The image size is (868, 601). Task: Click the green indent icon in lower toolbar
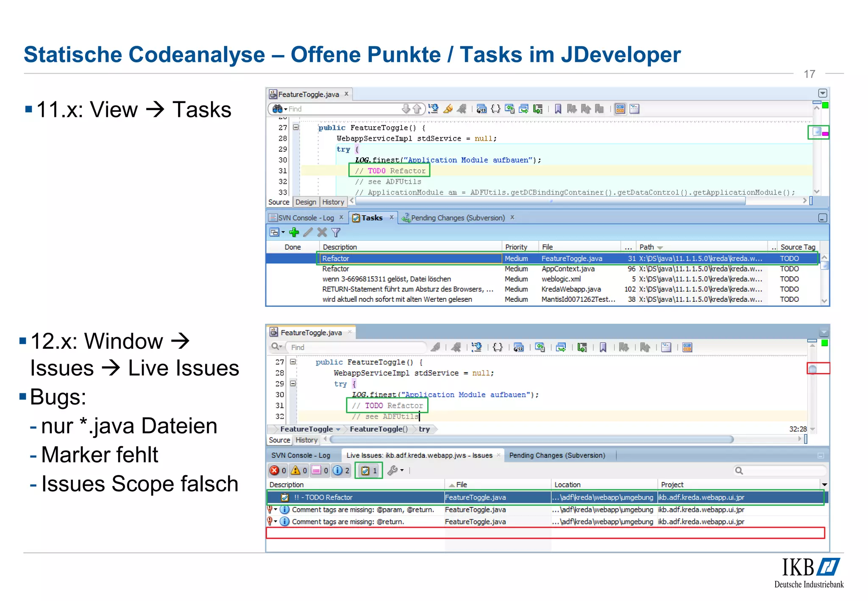[x=582, y=347]
